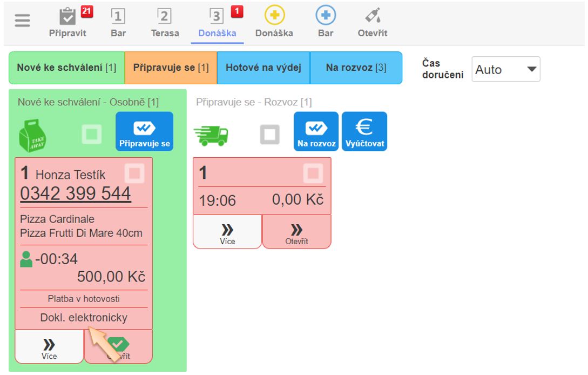Expand Více on the 19:06 order

(227, 232)
